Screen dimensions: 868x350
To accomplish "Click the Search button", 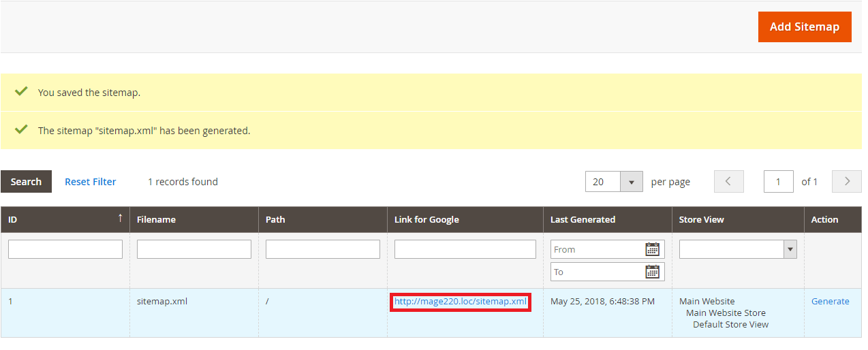I will tap(26, 182).
